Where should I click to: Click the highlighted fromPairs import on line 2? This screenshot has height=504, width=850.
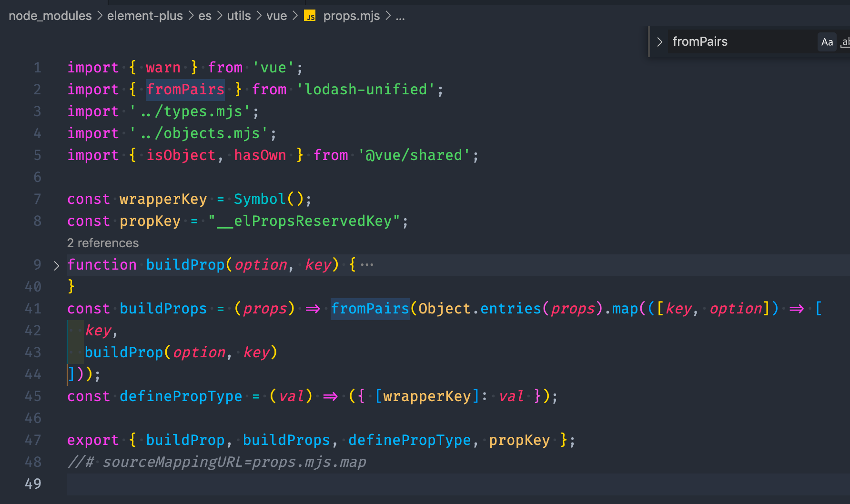(x=185, y=90)
